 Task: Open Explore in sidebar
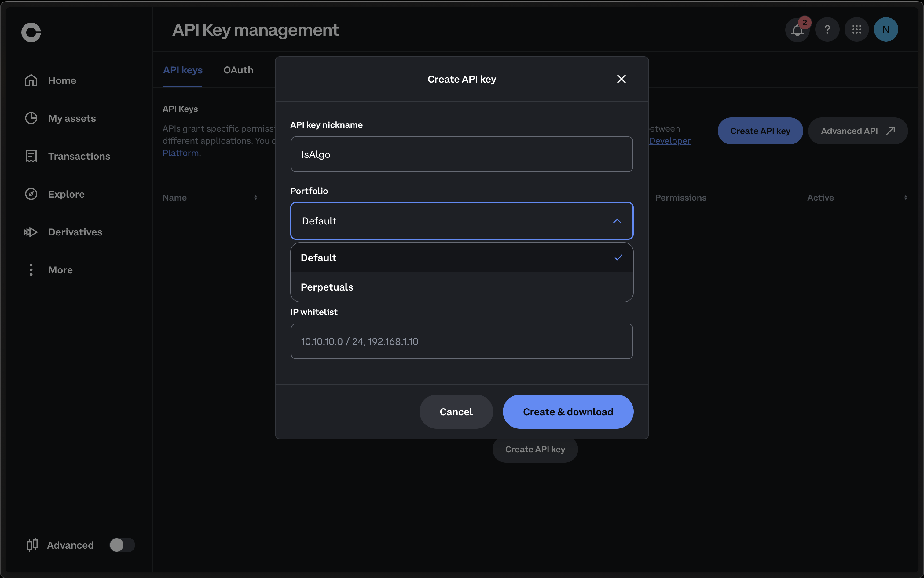[66, 194]
